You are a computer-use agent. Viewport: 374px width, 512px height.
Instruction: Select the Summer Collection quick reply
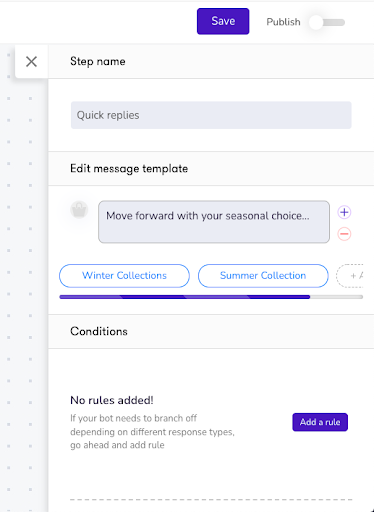[263, 276]
